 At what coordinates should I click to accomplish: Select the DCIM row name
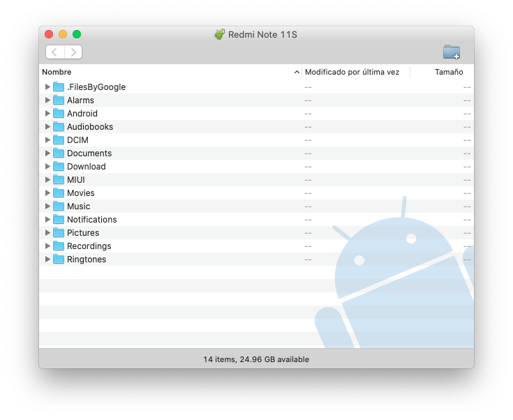[x=77, y=140]
